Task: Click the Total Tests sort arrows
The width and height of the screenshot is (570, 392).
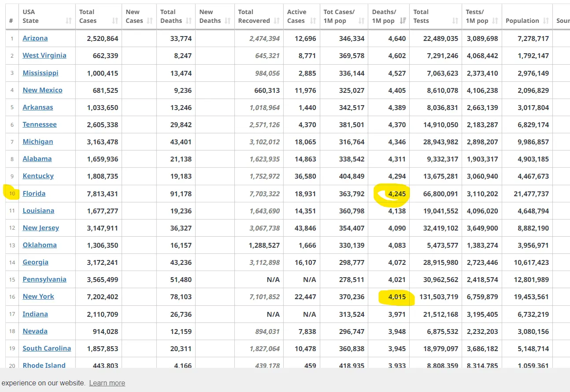Action: click(455, 21)
